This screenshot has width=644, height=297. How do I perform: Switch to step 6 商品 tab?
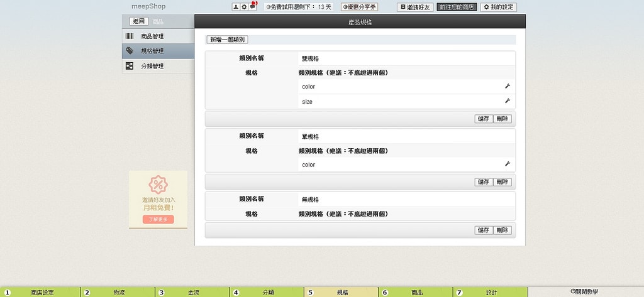pyautogui.click(x=416, y=293)
